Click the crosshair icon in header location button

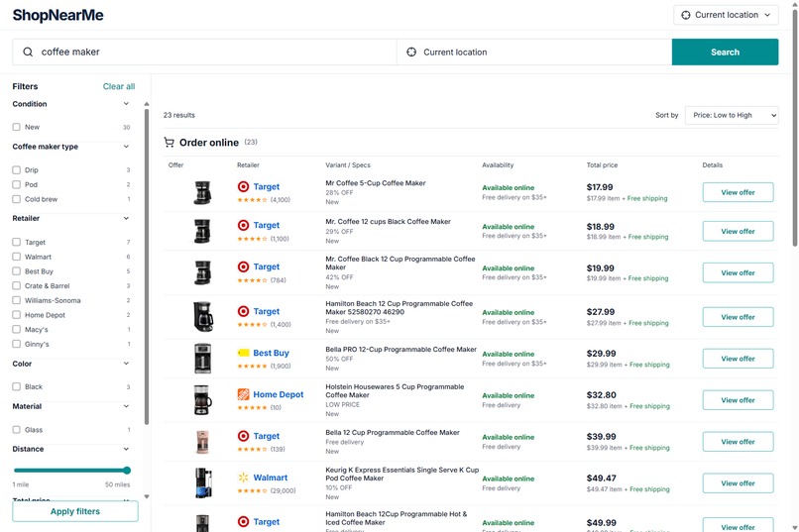pyautogui.click(x=686, y=15)
